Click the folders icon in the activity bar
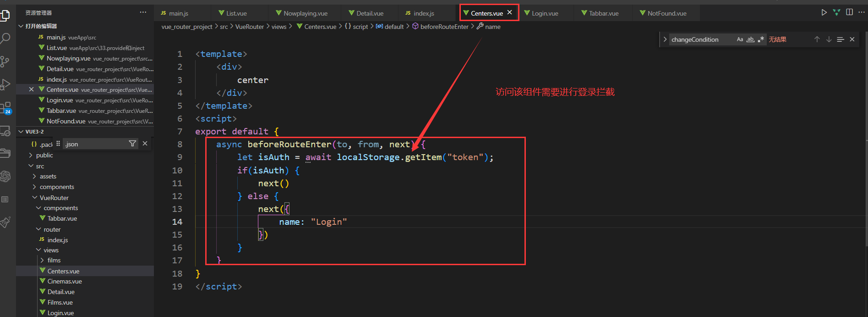This screenshot has height=317, width=868. coord(5,153)
